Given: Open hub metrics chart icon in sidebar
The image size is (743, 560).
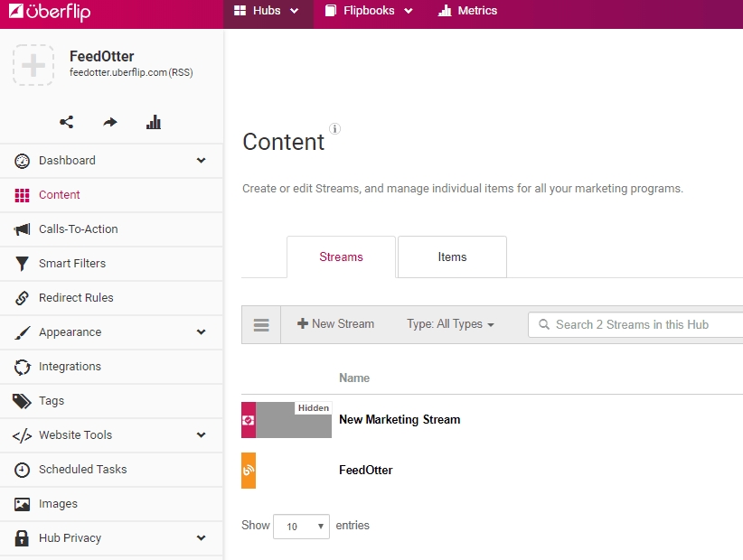Looking at the screenshot, I should pyautogui.click(x=154, y=122).
